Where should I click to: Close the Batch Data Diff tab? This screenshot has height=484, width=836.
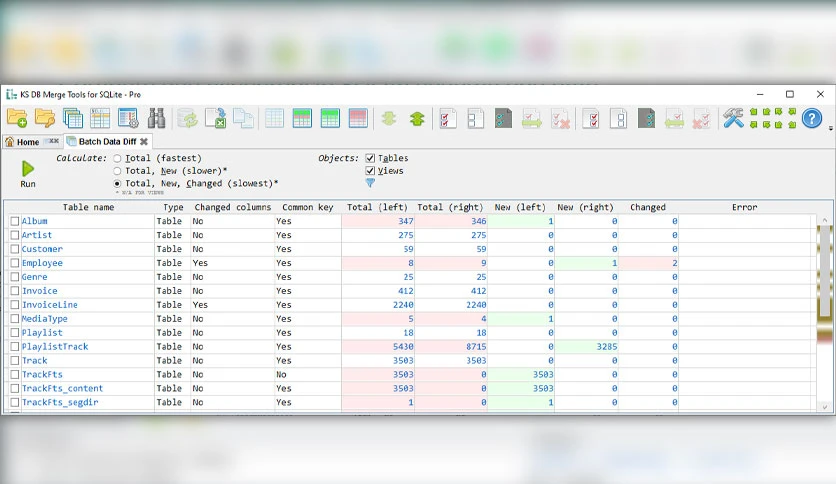[143, 141]
